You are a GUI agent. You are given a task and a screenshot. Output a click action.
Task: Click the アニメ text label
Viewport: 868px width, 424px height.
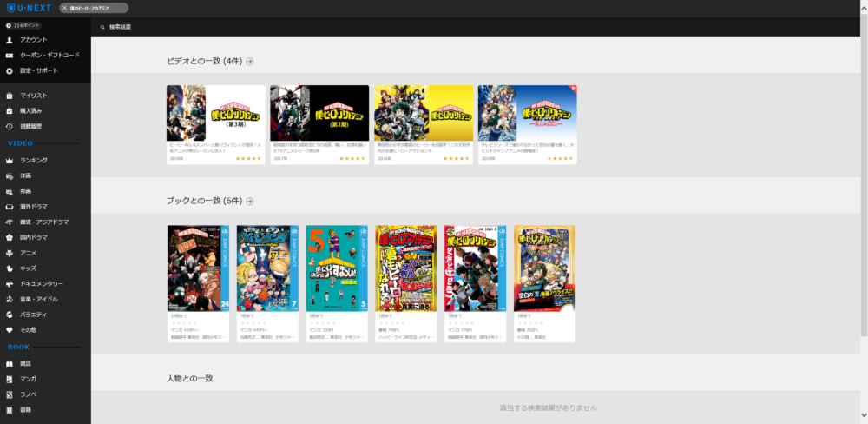click(x=29, y=254)
